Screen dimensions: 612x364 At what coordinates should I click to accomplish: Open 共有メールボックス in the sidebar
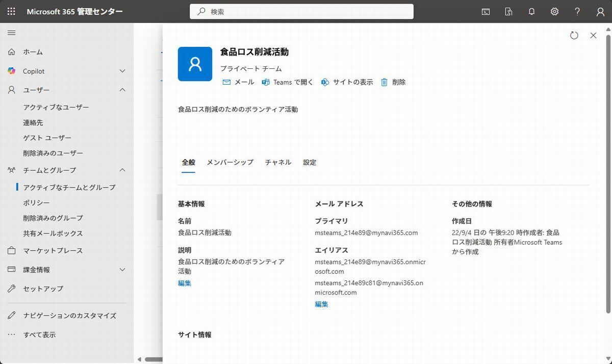pos(53,233)
